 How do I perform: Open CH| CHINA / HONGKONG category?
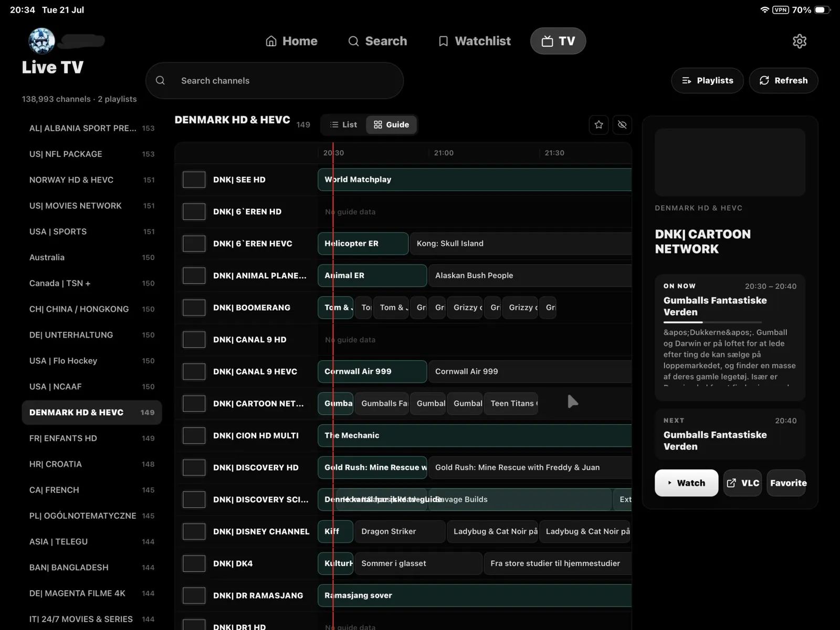tap(92, 309)
